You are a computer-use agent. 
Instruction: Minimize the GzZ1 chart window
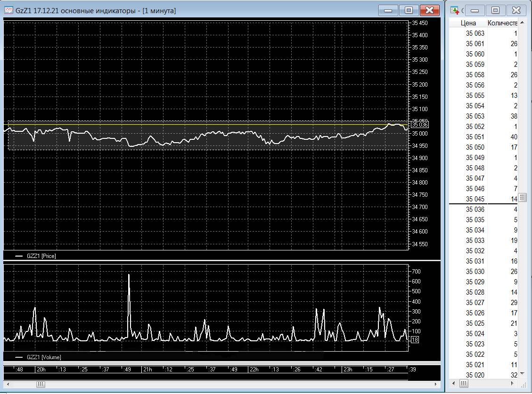point(388,10)
